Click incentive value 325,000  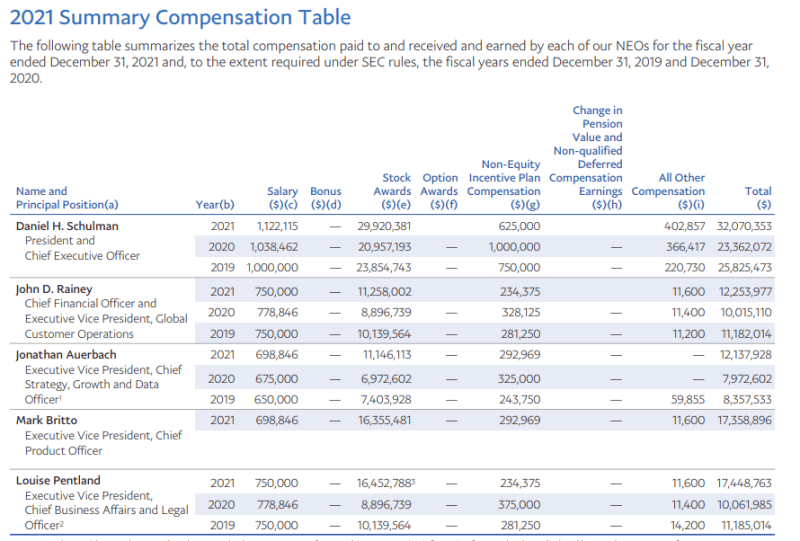coord(519,379)
